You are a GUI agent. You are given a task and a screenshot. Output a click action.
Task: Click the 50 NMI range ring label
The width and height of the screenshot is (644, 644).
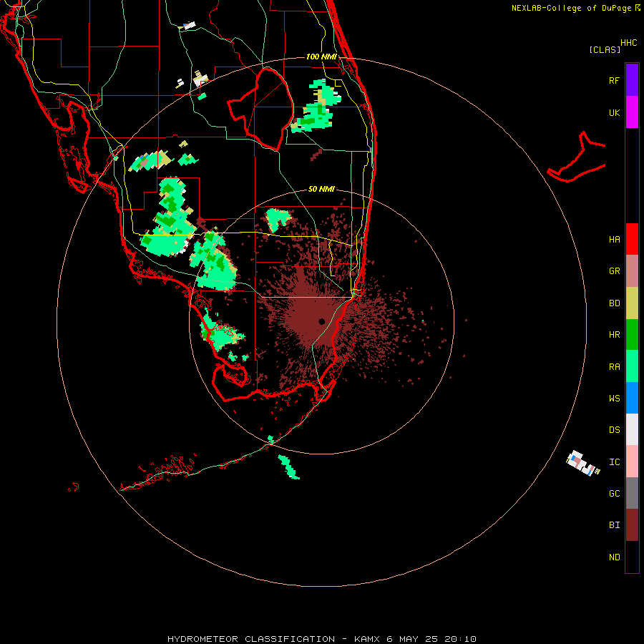tap(321, 189)
